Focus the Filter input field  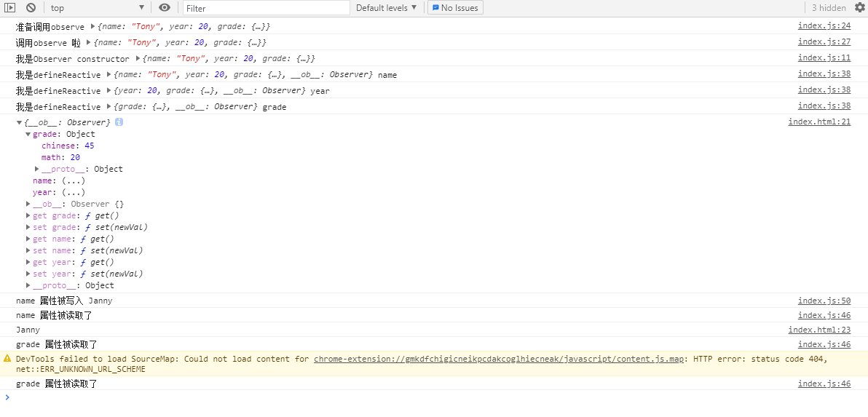click(267, 8)
